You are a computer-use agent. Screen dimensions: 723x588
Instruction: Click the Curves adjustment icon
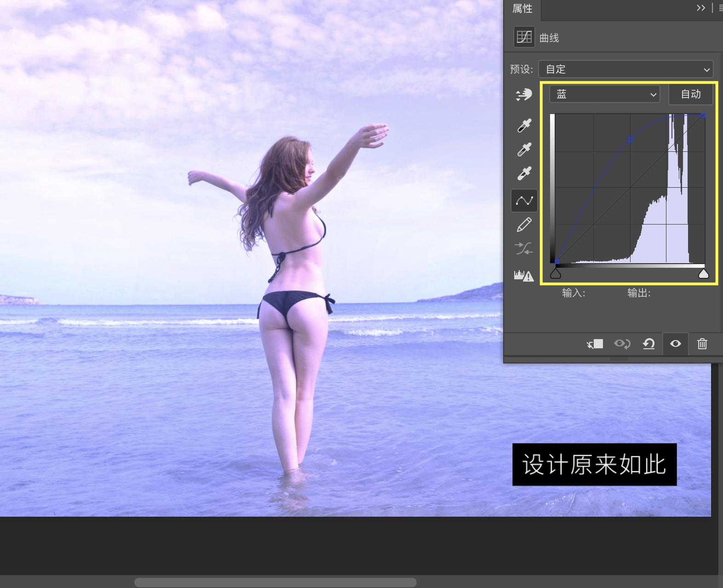524,37
